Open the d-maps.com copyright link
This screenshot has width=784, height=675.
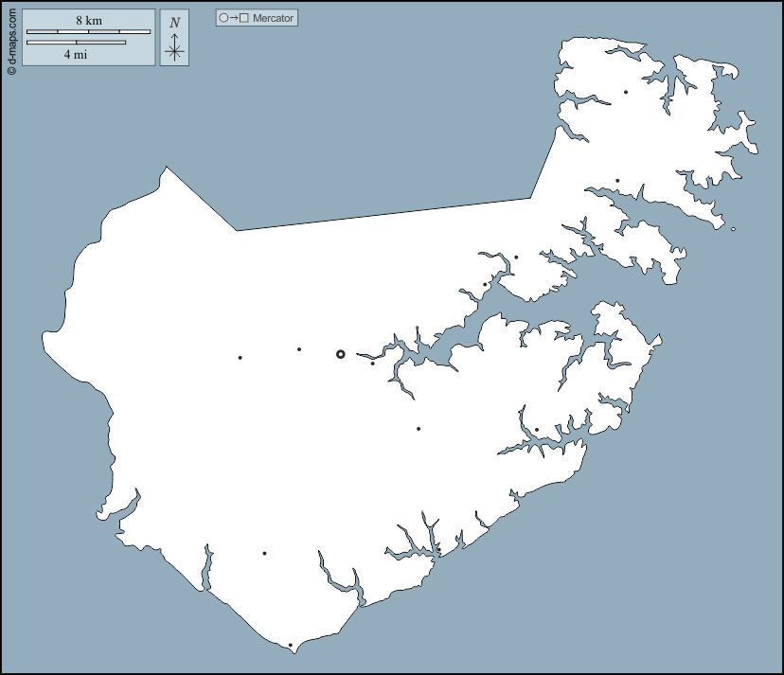11,38
